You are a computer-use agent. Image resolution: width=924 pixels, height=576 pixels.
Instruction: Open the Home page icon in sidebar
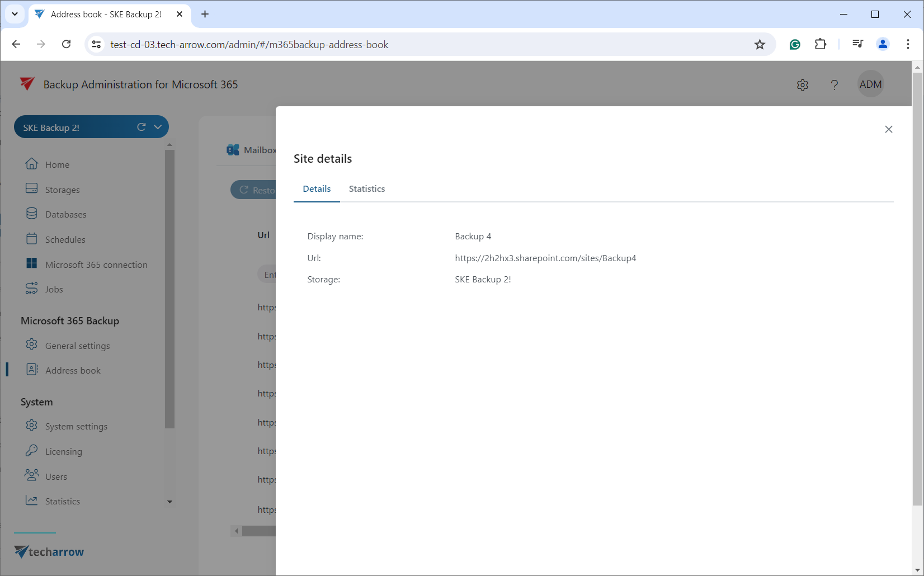32,164
